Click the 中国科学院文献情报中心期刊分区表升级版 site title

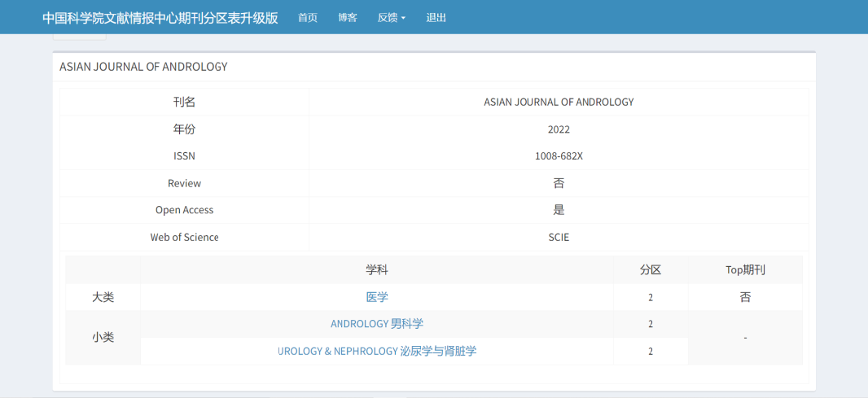pos(160,17)
